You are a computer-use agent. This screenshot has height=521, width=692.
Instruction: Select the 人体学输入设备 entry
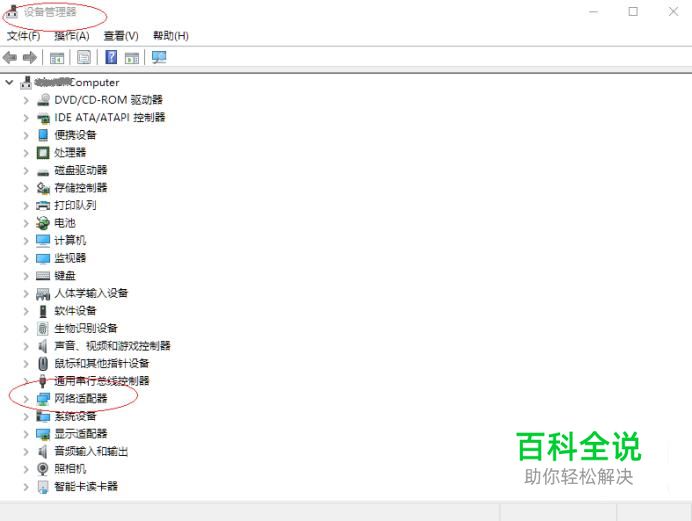click(x=91, y=293)
